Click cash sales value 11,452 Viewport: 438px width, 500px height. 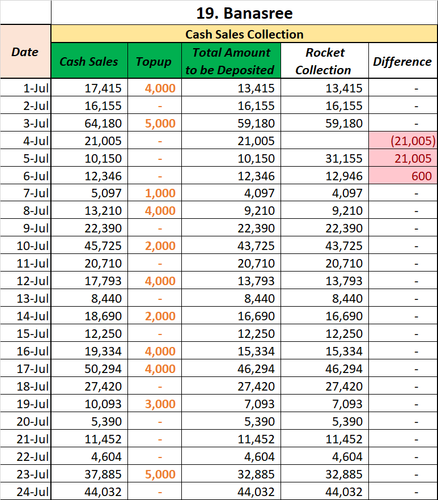click(89, 439)
